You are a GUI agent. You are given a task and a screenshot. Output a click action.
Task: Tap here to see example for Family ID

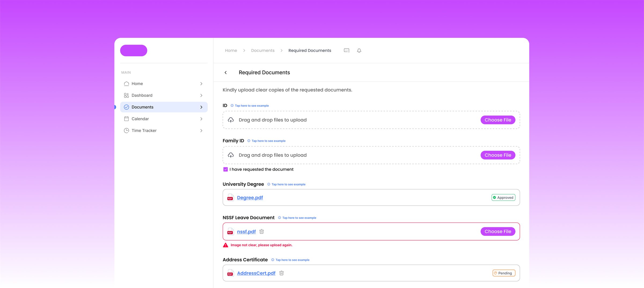[266, 141]
